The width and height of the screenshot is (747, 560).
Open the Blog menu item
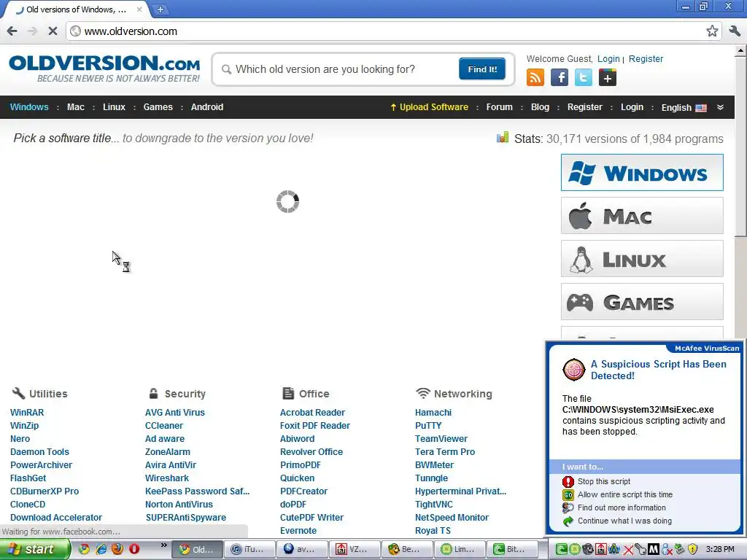click(x=540, y=107)
